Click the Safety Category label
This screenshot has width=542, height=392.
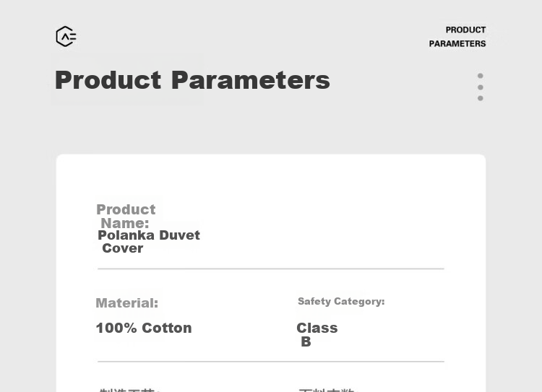tap(341, 301)
